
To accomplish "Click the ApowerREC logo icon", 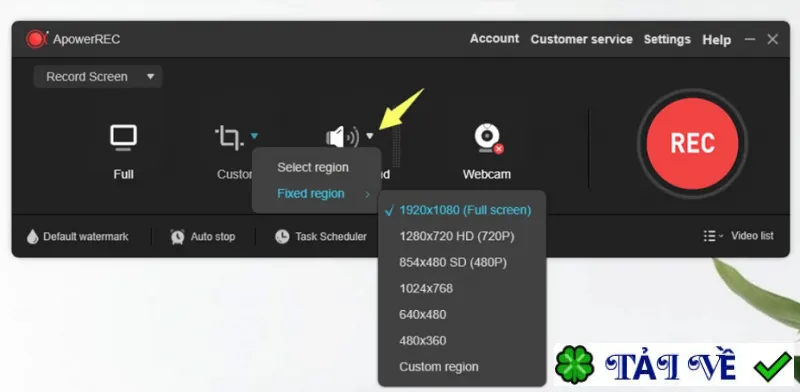I will [37, 39].
